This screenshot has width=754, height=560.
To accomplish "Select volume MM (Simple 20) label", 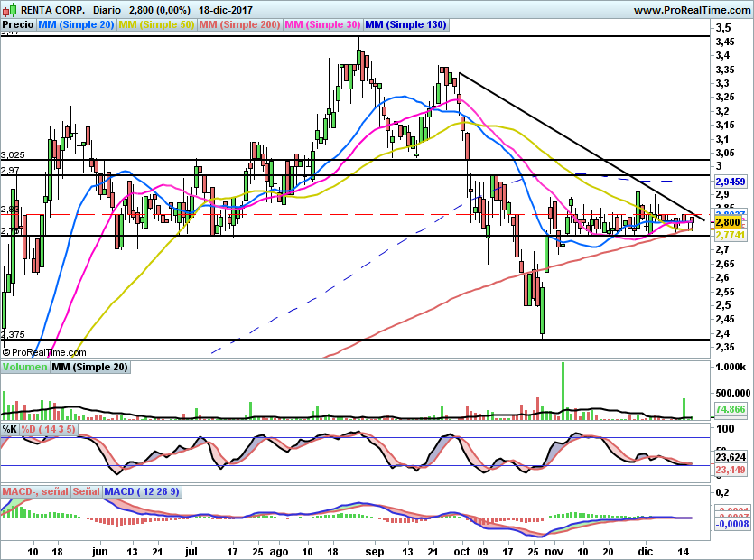I will [x=90, y=367].
